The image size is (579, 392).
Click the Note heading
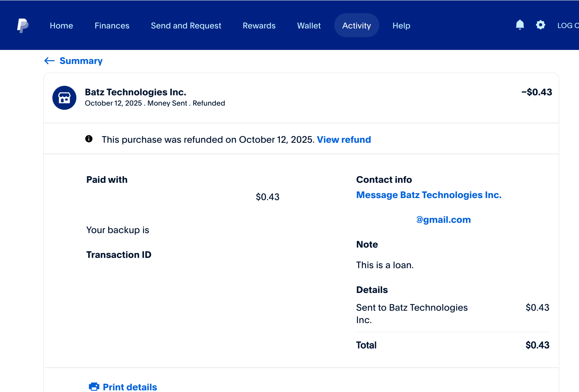click(367, 244)
